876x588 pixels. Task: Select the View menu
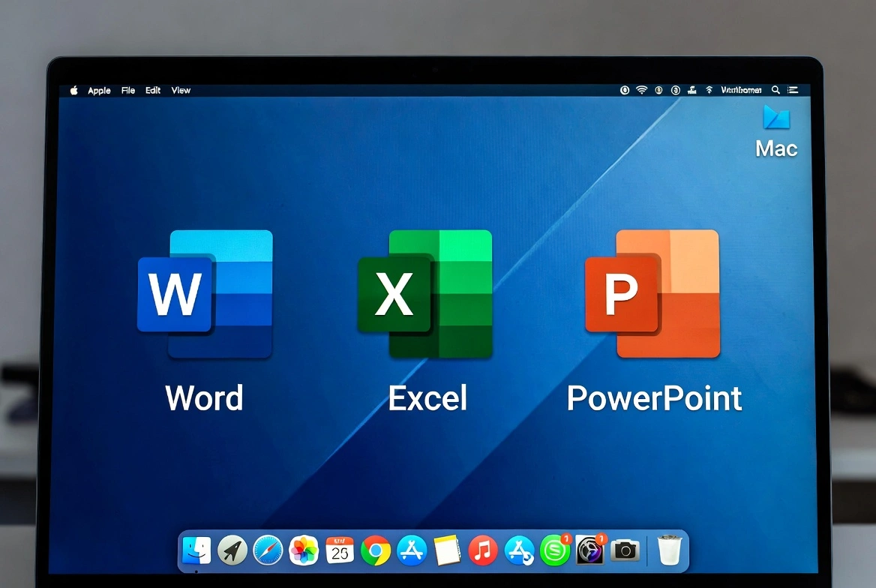pos(181,90)
